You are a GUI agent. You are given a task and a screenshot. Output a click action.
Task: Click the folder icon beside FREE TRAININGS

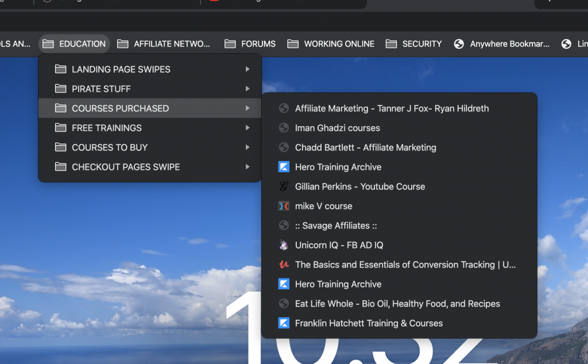point(60,127)
